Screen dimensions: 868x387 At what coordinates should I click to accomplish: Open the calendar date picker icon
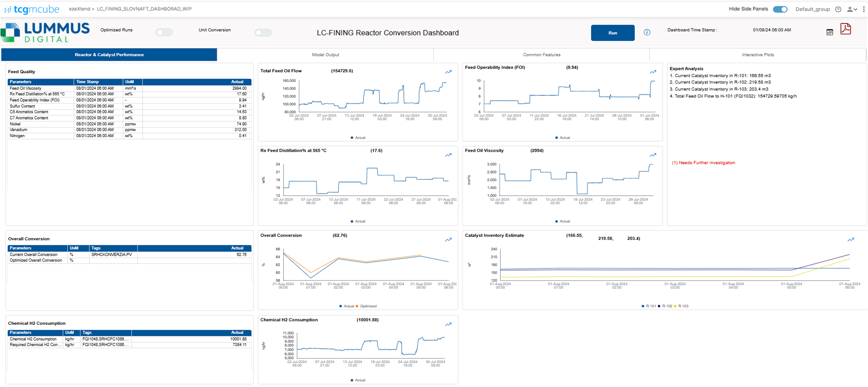pos(829,32)
